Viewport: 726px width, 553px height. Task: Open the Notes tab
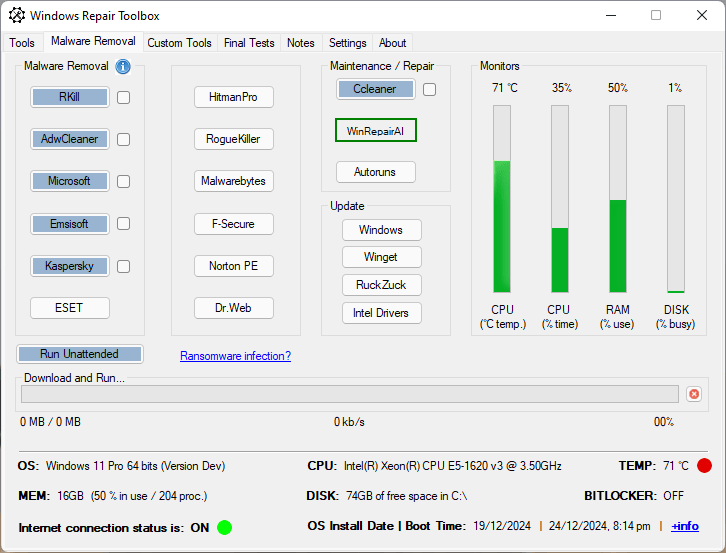click(301, 43)
